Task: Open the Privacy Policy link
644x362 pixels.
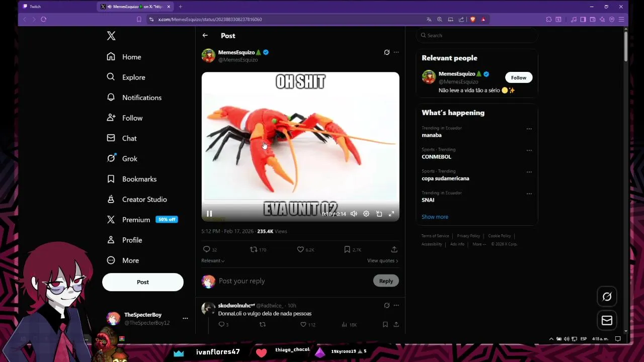Action: point(468,236)
